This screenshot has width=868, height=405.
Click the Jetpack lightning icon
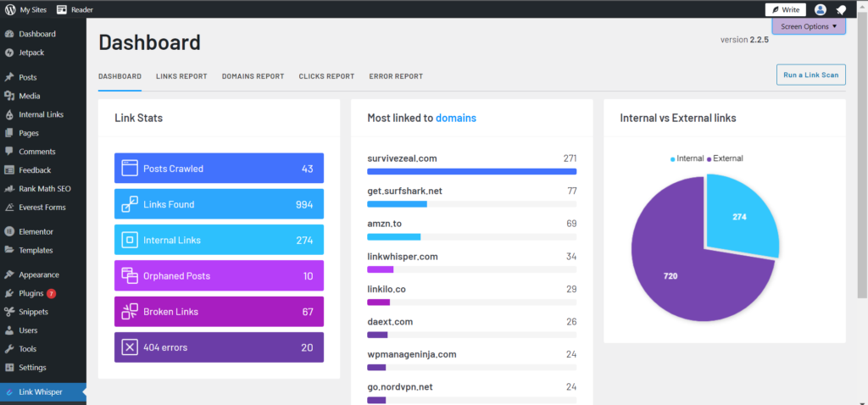(x=8, y=53)
